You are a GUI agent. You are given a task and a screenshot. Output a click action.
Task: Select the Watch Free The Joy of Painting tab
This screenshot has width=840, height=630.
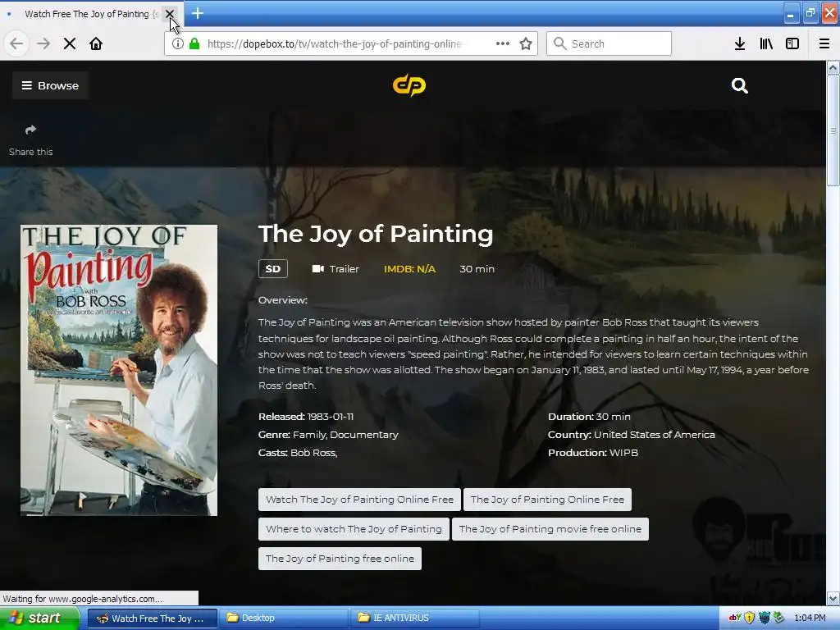pyautogui.click(x=87, y=14)
